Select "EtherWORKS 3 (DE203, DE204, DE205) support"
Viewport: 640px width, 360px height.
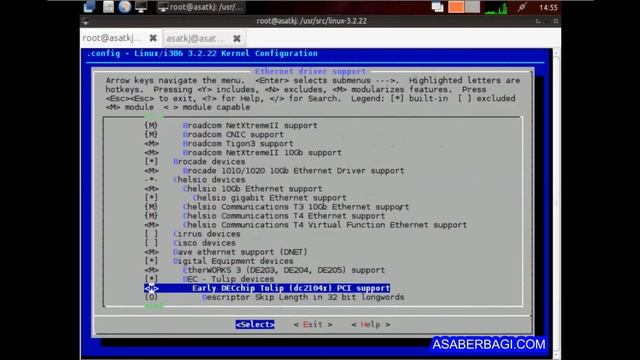[x=284, y=270]
